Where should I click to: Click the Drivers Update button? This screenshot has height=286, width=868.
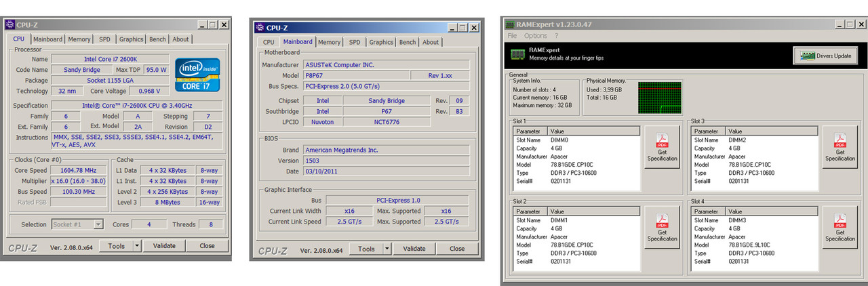coord(825,56)
